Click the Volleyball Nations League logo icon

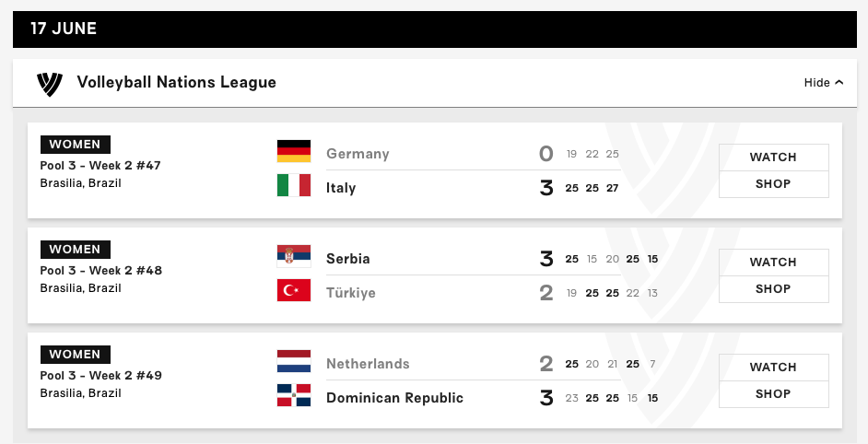(49, 84)
